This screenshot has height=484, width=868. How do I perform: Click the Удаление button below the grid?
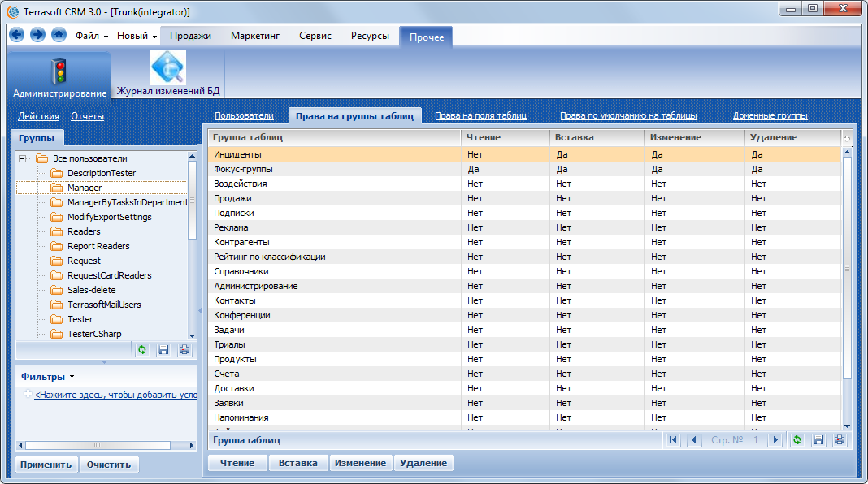tap(423, 463)
